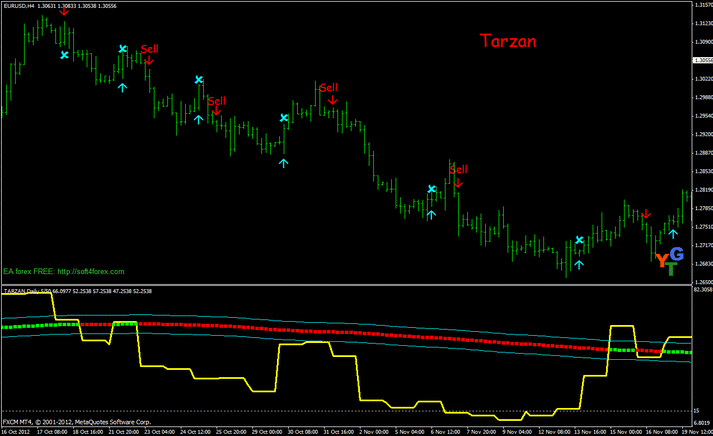Click the rightmost "Sell" signal label
The image size is (713, 436).
(458, 169)
